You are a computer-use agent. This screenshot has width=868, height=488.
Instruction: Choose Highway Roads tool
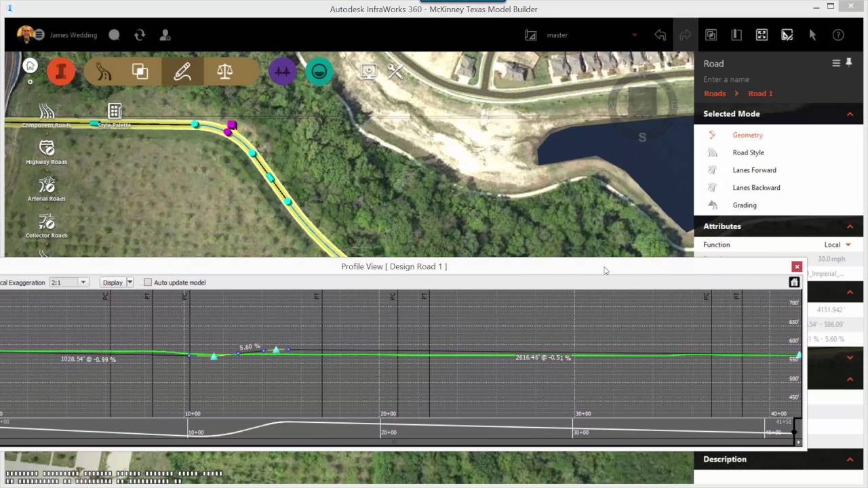point(46,152)
